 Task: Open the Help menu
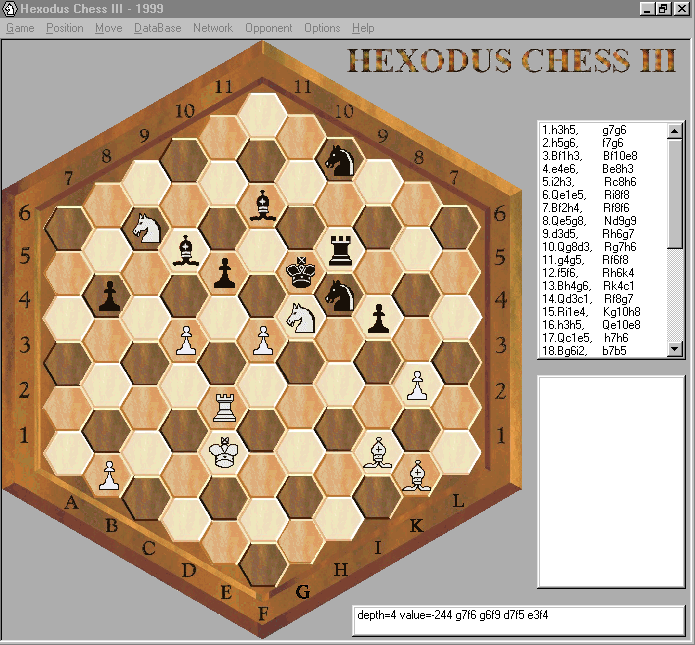363,28
